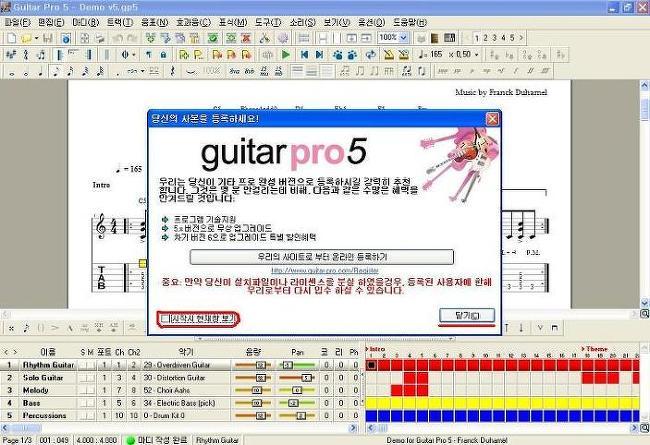Toggle mute for Rhythm Guitar track

[x=90, y=365]
